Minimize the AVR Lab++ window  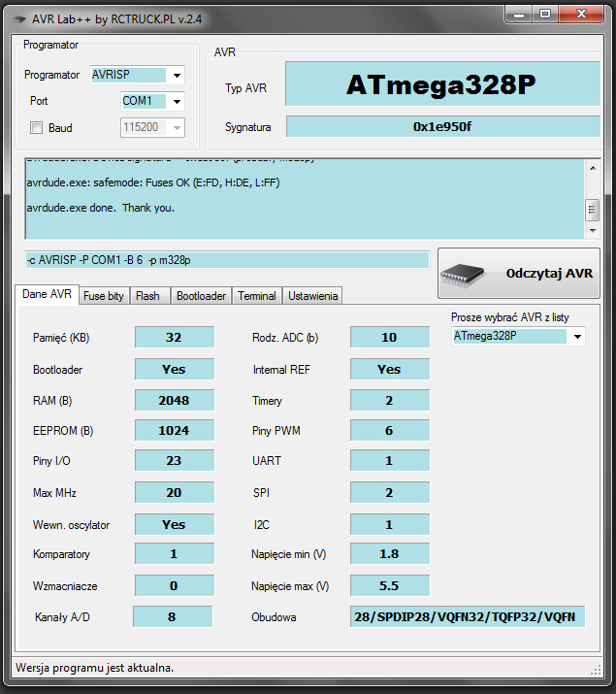518,15
